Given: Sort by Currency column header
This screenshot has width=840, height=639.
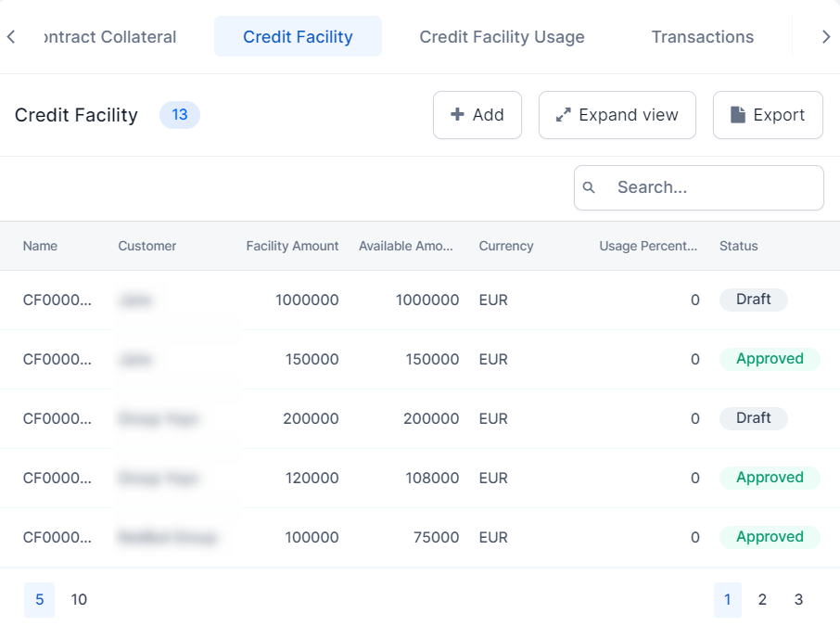Looking at the screenshot, I should click(505, 247).
